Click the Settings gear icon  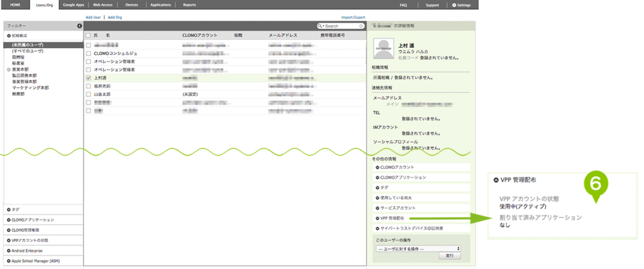(x=454, y=4)
